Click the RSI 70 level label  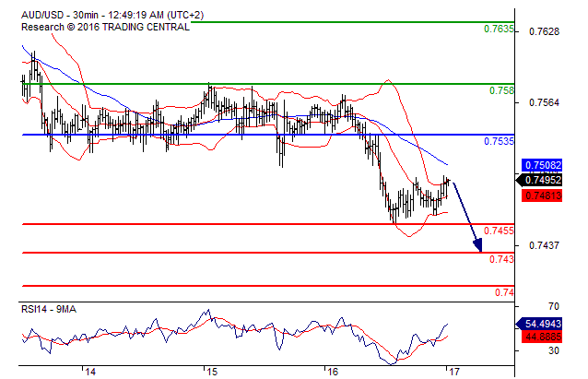tap(554, 306)
